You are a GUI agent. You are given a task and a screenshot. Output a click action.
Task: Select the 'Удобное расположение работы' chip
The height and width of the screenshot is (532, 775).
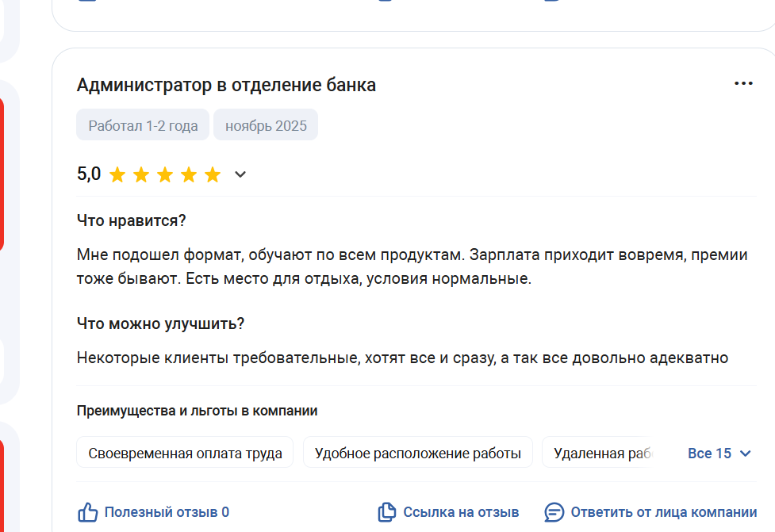point(418,454)
